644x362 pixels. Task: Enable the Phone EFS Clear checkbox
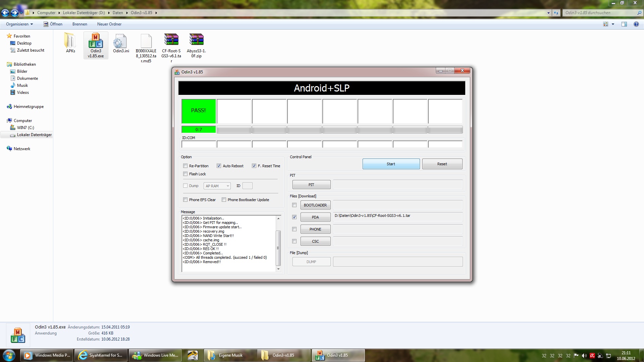tap(185, 200)
